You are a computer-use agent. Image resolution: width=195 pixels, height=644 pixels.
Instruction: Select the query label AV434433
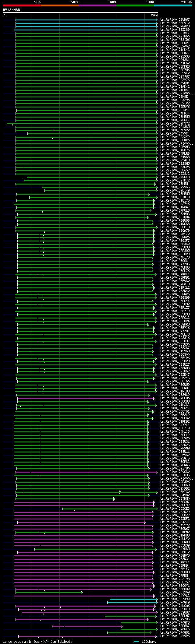click(12, 10)
